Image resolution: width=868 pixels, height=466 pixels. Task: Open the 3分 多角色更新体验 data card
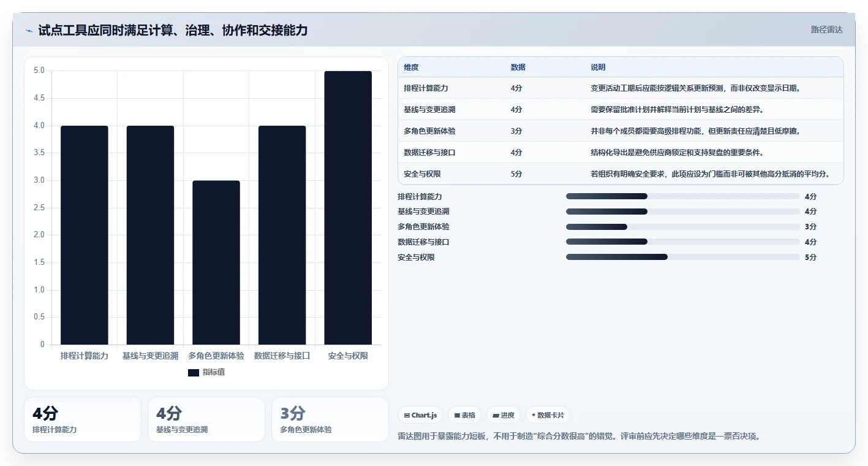330,419
